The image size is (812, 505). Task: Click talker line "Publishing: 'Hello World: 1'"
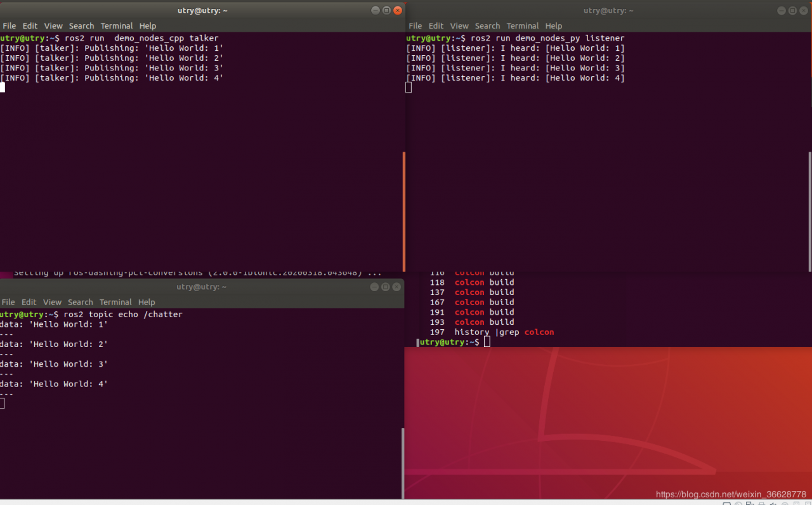tap(112, 48)
